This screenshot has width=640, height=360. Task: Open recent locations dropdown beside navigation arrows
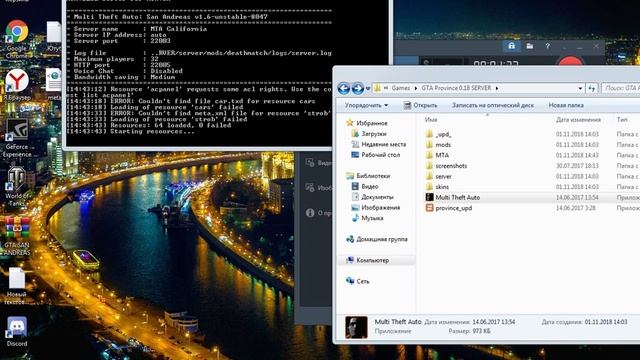368,88
